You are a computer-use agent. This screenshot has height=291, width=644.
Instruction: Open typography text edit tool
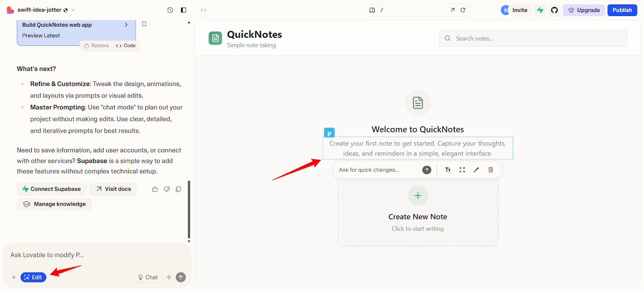(448, 170)
